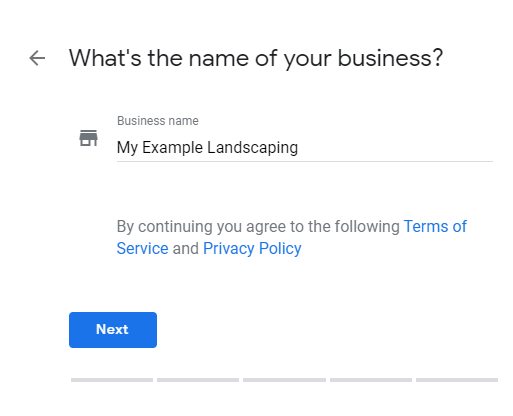Click the 'Business name' field label
513x416 pixels.
point(158,121)
